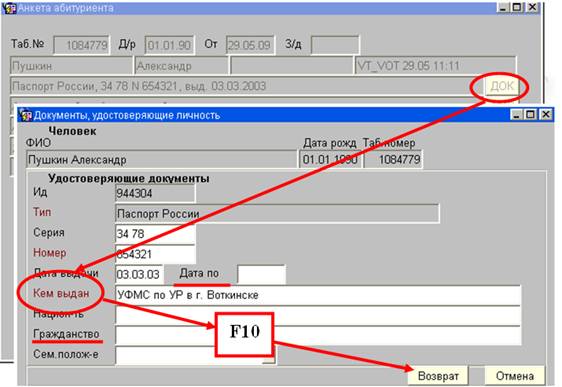Click the Гражданство label
Viewport: 562px width, 387px height.
coord(66,334)
